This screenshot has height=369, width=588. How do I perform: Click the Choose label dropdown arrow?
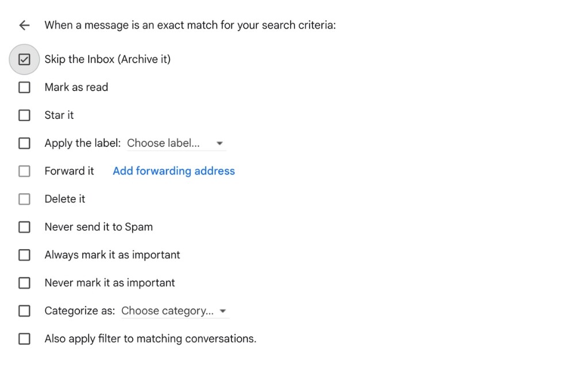pos(219,143)
